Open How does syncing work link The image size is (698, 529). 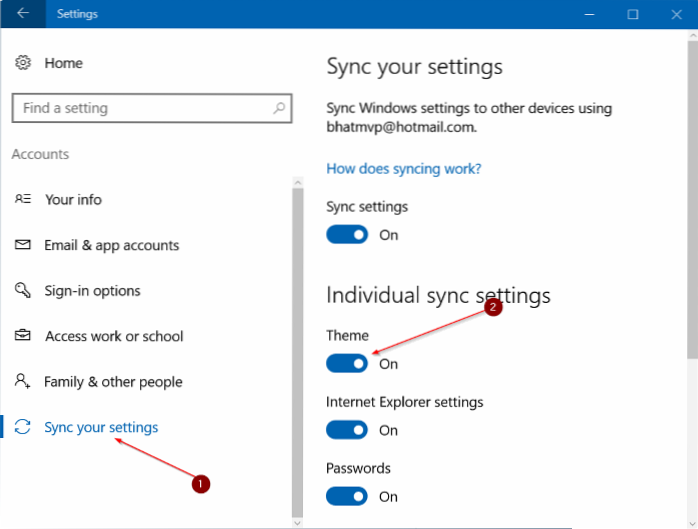[403, 168]
